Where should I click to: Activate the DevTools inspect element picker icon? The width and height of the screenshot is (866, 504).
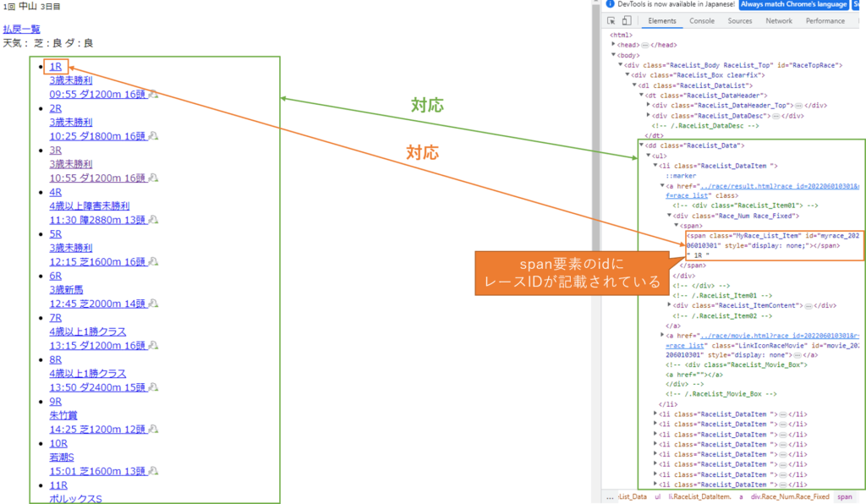tap(611, 21)
